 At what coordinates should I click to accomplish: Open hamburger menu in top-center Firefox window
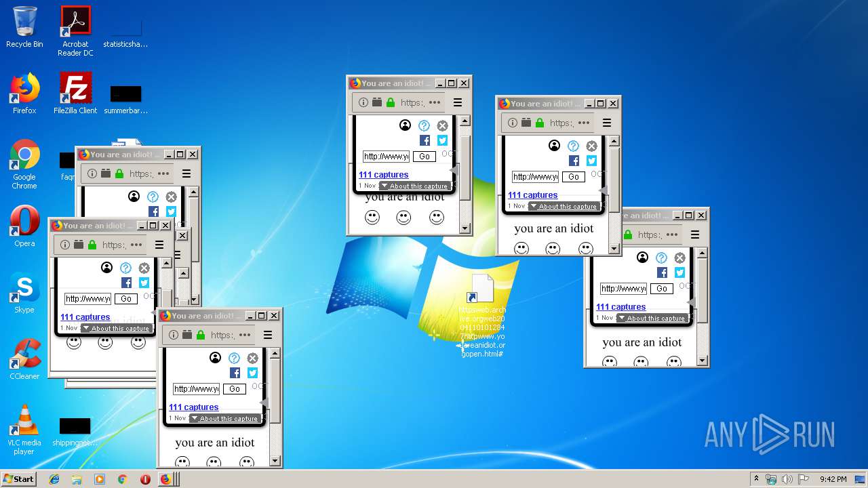click(x=458, y=102)
